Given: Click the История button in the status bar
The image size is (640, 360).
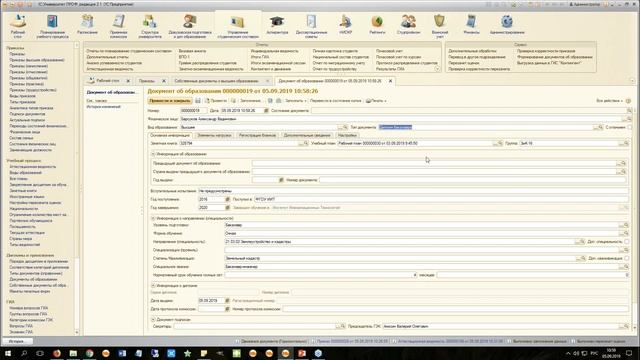Looking at the screenshot, I should point(17,341).
